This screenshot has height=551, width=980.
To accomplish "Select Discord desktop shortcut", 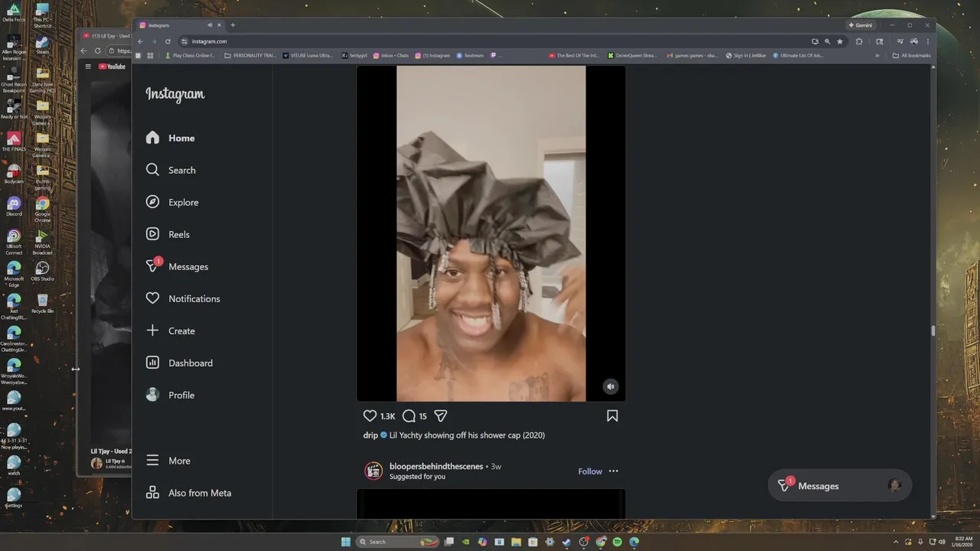I will click(14, 207).
